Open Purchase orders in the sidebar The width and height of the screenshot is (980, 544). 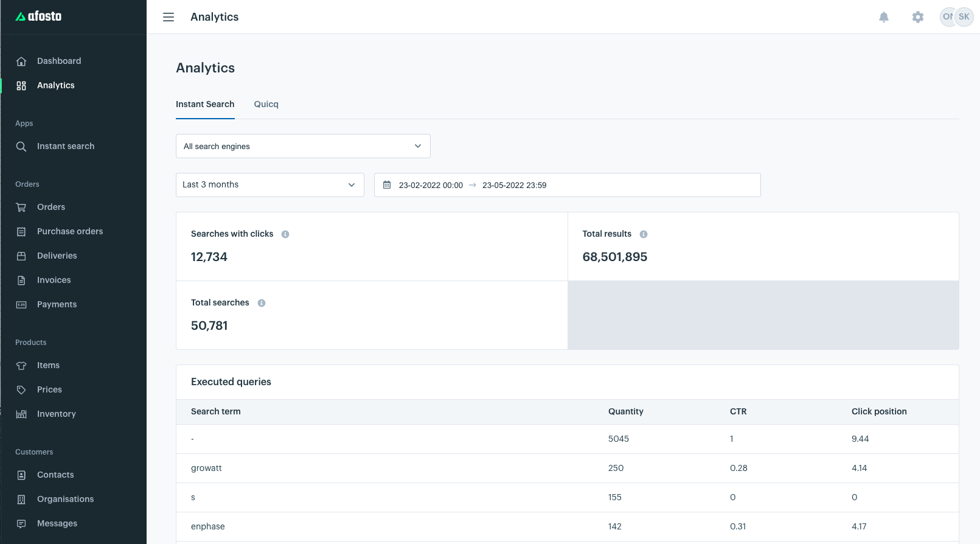tap(70, 231)
